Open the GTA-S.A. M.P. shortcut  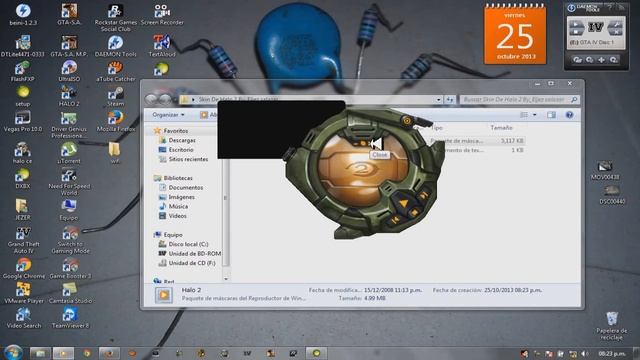click(69, 46)
